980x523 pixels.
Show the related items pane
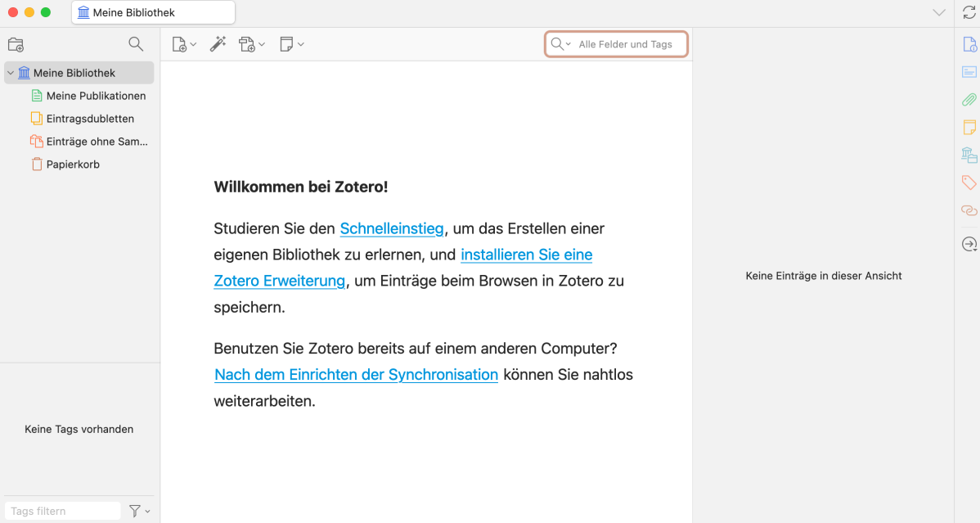tap(969, 210)
